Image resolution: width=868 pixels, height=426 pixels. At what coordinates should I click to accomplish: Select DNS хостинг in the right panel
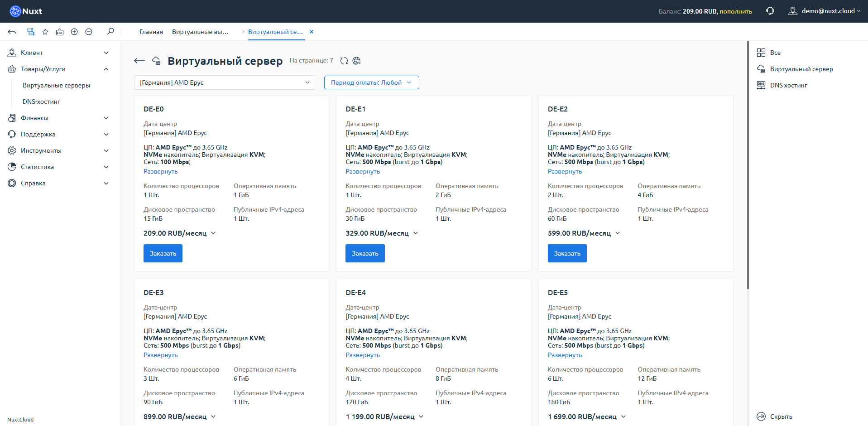(x=788, y=85)
